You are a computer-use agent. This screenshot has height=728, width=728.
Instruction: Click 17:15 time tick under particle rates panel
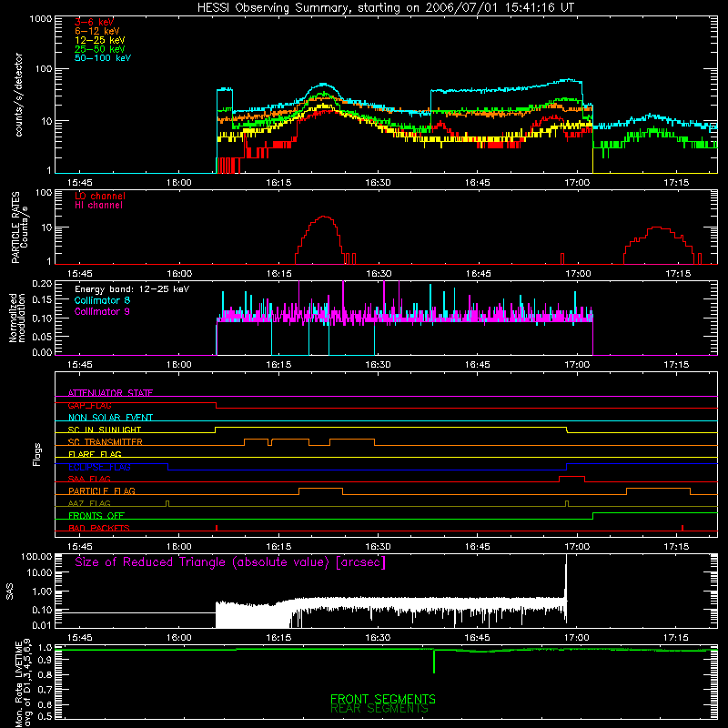click(x=678, y=274)
